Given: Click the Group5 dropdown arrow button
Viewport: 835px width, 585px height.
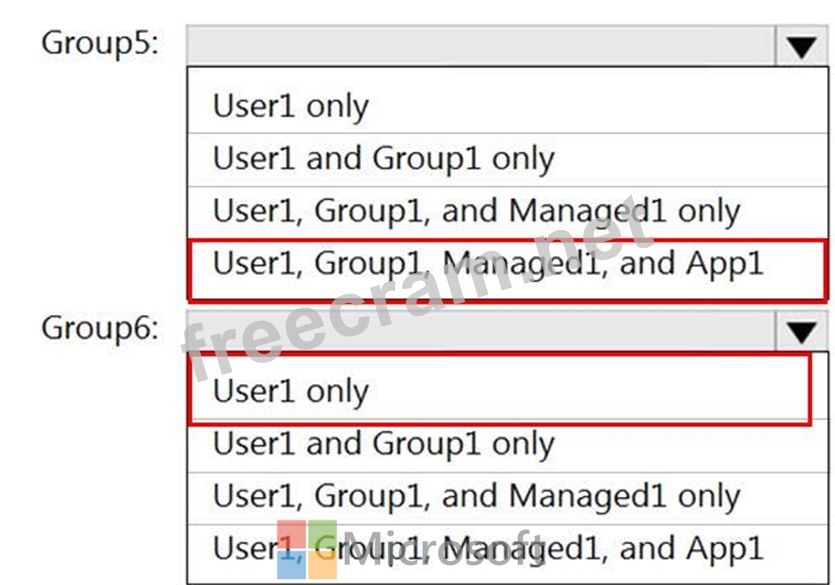Looking at the screenshot, I should [802, 46].
